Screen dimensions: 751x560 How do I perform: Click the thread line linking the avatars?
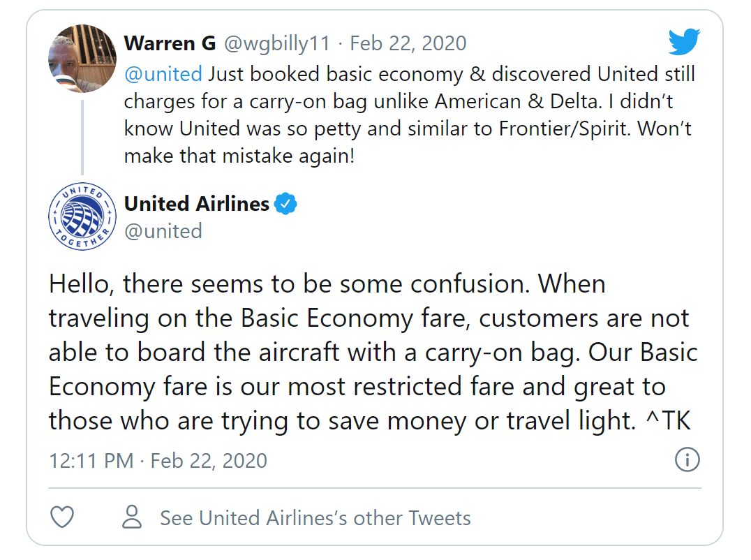[x=82, y=138]
